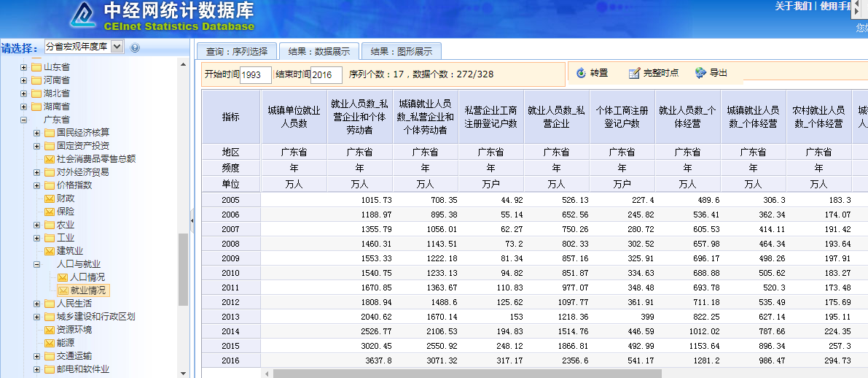Click the 完整时点 icon
The image size is (868, 378).
pyautogui.click(x=634, y=72)
